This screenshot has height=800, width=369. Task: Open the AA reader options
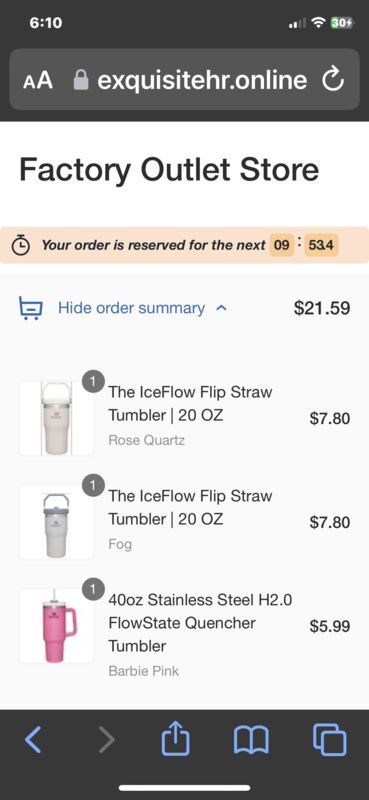point(38,80)
